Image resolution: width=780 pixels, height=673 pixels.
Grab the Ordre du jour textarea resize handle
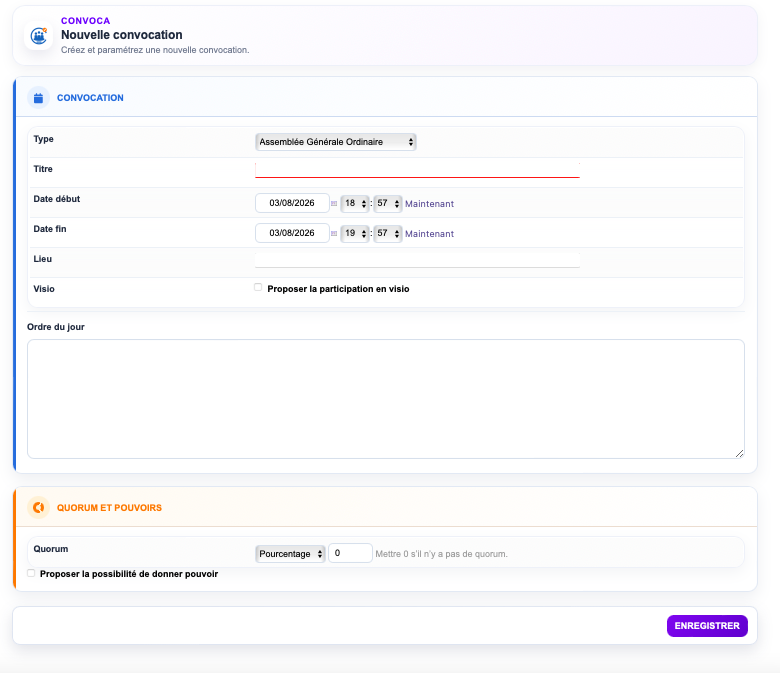point(740,454)
